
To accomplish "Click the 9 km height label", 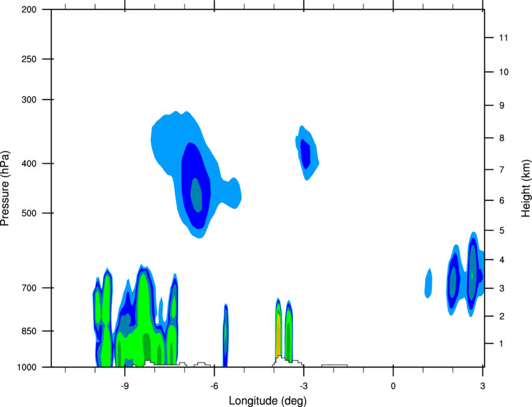I will coord(502,106).
